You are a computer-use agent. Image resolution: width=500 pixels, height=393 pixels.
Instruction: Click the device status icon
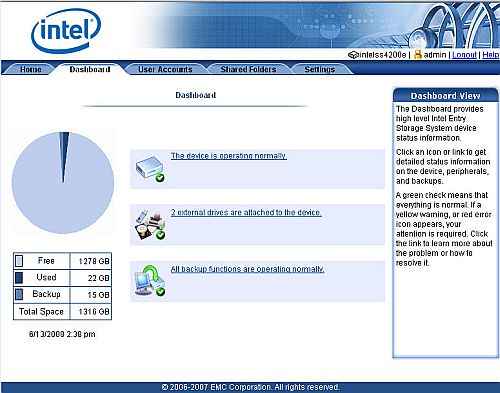point(150,169)
